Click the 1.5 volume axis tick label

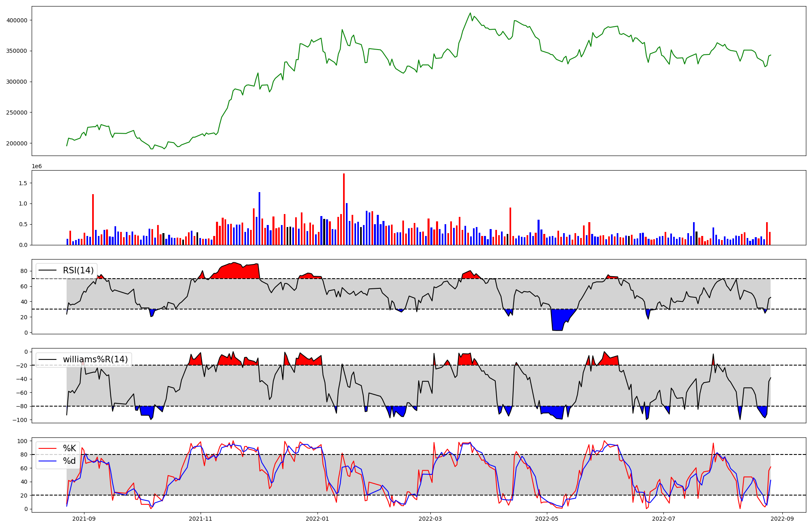(x=23, y=183)
